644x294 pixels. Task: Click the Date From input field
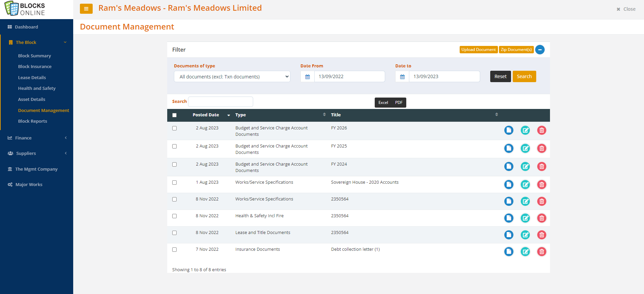tap(350, 76)
